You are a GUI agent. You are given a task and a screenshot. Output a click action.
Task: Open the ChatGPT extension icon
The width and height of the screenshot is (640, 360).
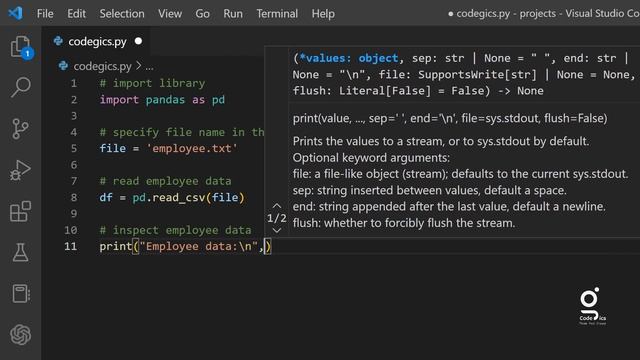pyautogui.click(x=20, y=335)
